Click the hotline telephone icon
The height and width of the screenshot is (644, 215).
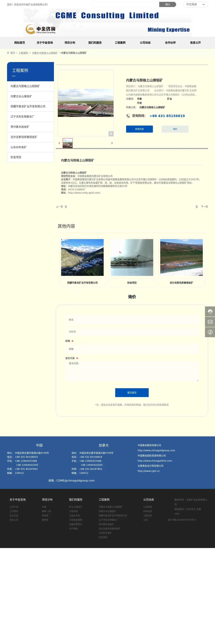[x=128, y=116]
